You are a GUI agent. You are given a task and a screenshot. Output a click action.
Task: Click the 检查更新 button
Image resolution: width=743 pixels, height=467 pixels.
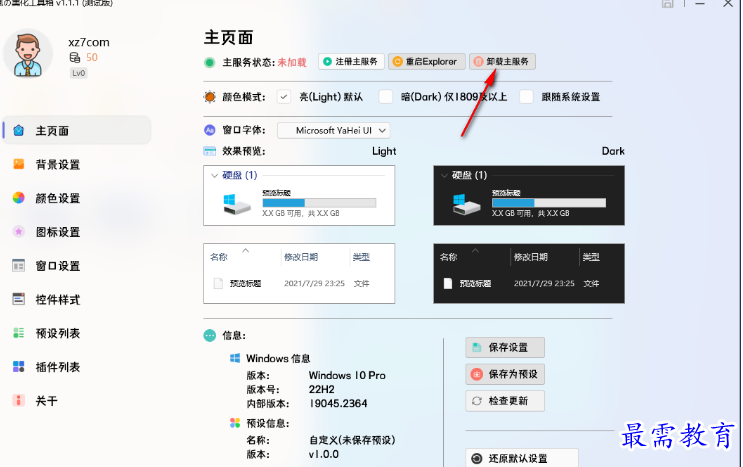pyautogui.click(x=505, y=401)
